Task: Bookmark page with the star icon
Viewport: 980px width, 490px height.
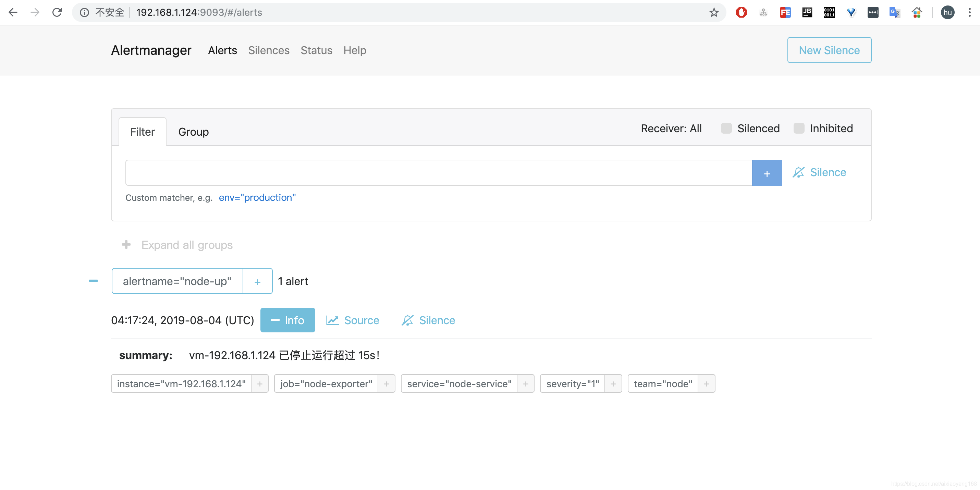Action: point(714,13)
